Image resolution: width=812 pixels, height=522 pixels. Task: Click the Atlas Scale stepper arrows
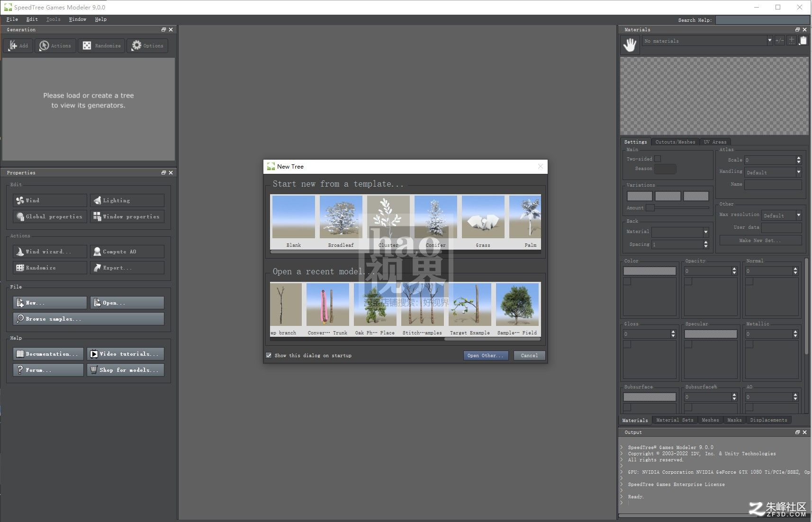pyautogui.click(x=799, y=160)
